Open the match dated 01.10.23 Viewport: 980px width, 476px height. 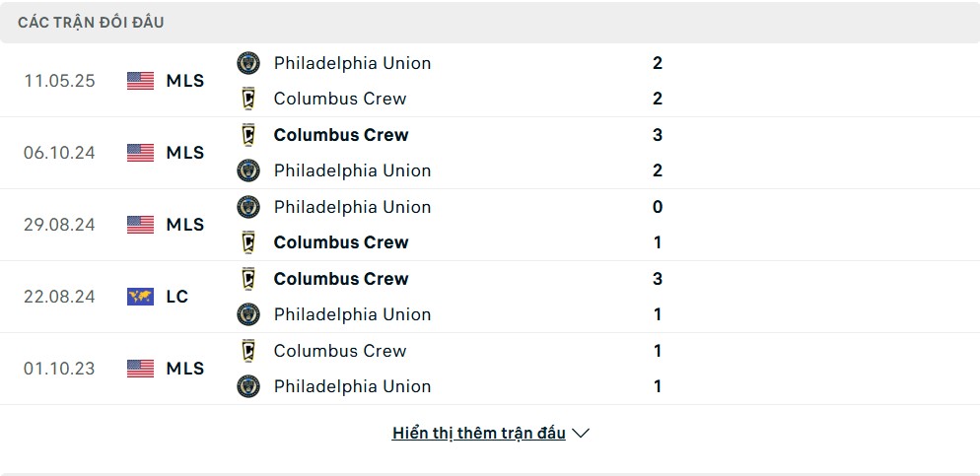point(490,369)
